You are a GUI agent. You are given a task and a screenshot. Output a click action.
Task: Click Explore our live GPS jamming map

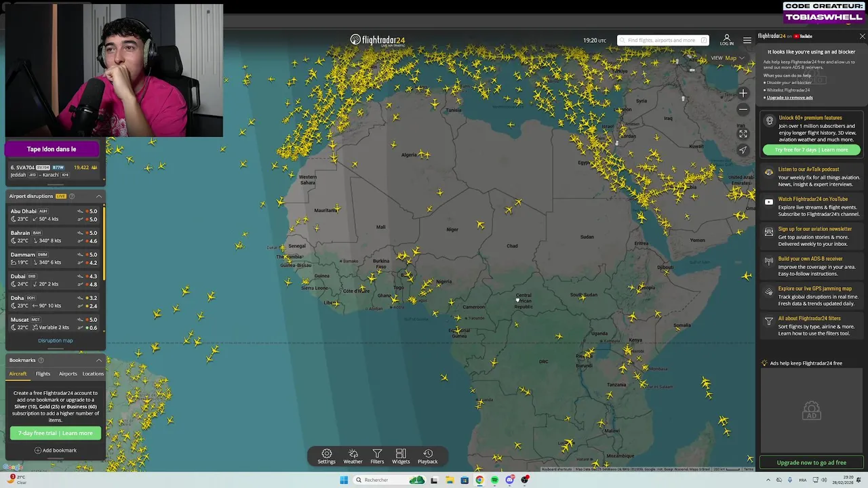[x=814, y=289]
